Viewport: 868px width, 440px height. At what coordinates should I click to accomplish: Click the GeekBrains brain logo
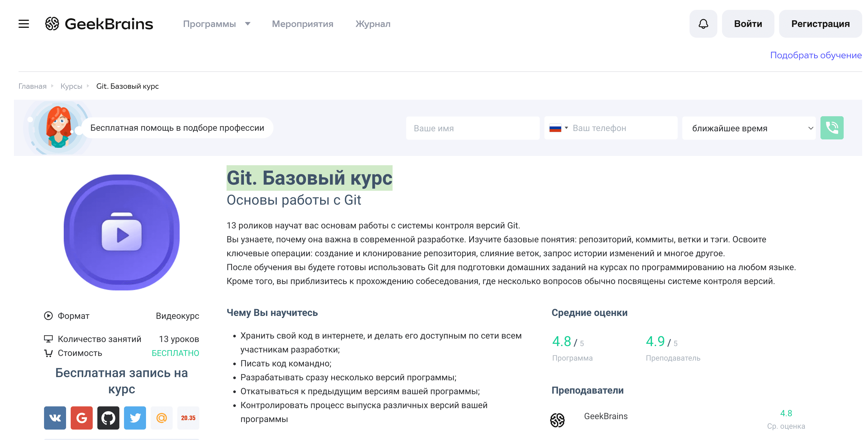point(52,24)
